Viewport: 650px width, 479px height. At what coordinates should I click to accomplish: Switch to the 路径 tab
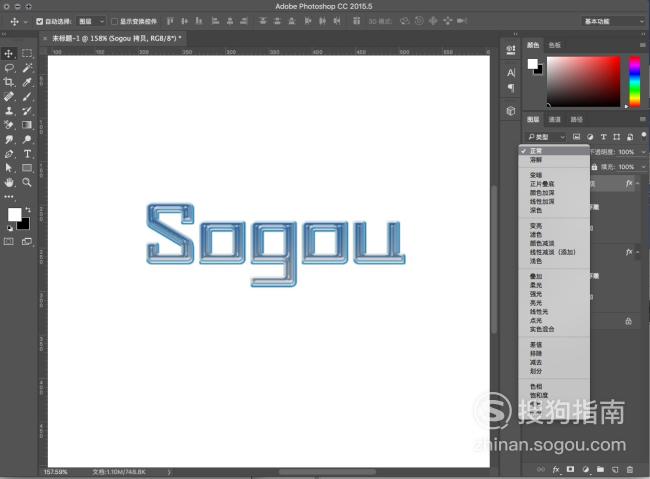click(x=576, y=119)
